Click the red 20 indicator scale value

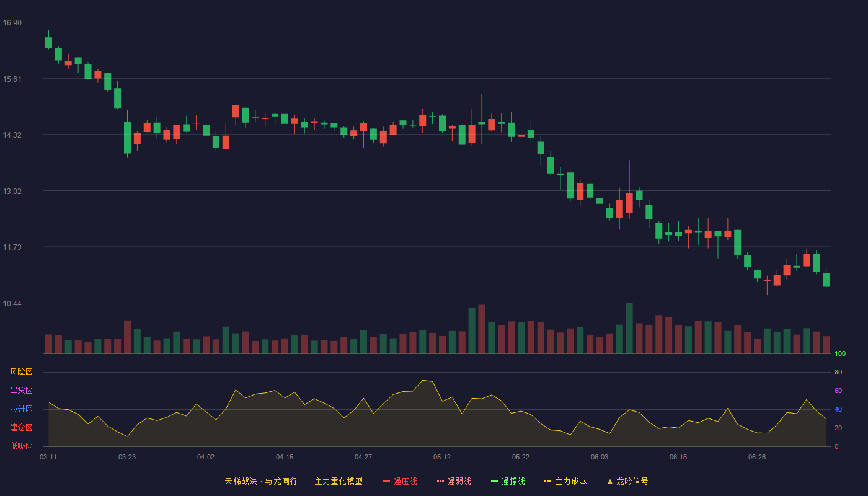838,428
